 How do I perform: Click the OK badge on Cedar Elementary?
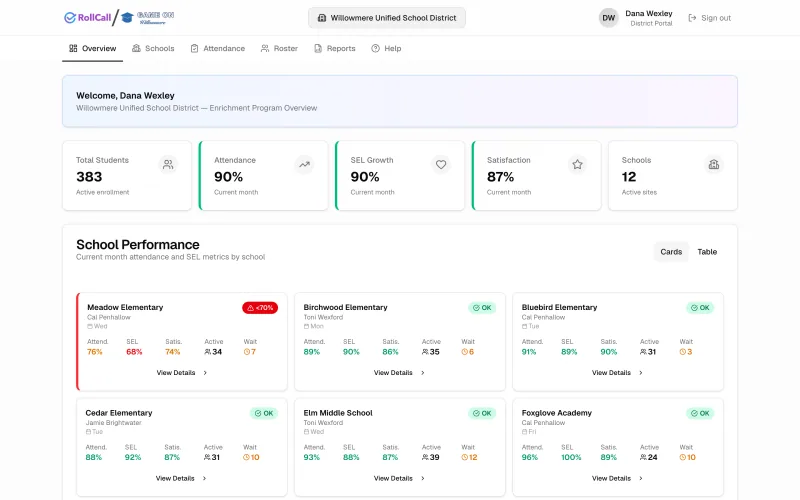(264, 413)
